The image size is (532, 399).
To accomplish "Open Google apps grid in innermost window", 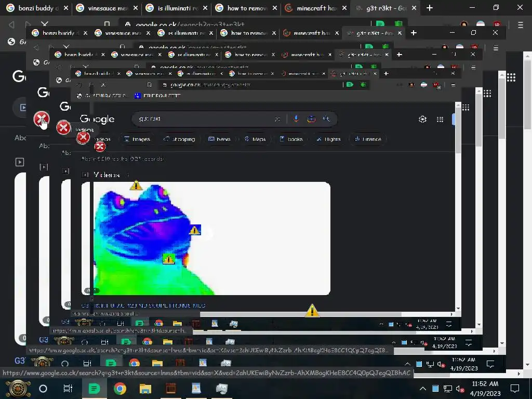I will pos(440,119).
